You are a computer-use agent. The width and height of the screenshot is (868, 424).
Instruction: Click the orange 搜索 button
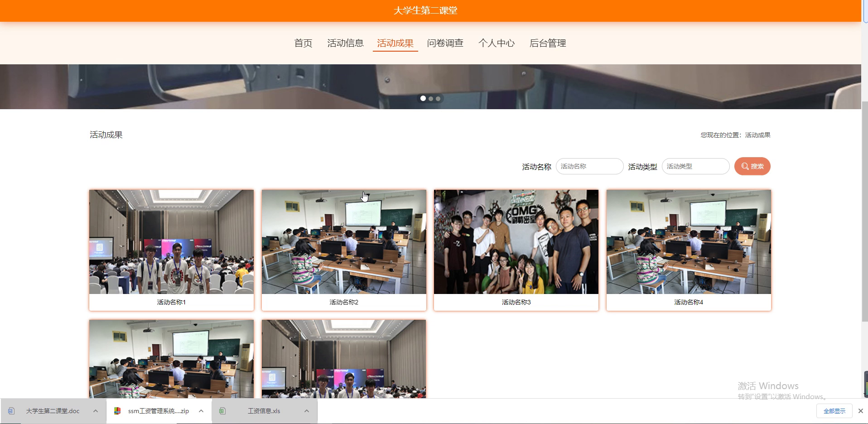(752, 166)
